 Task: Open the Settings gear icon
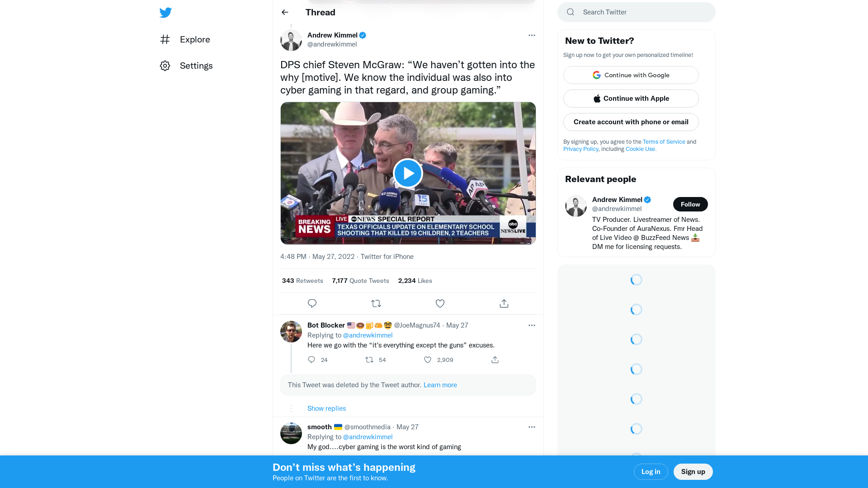(x=165, y=66)
